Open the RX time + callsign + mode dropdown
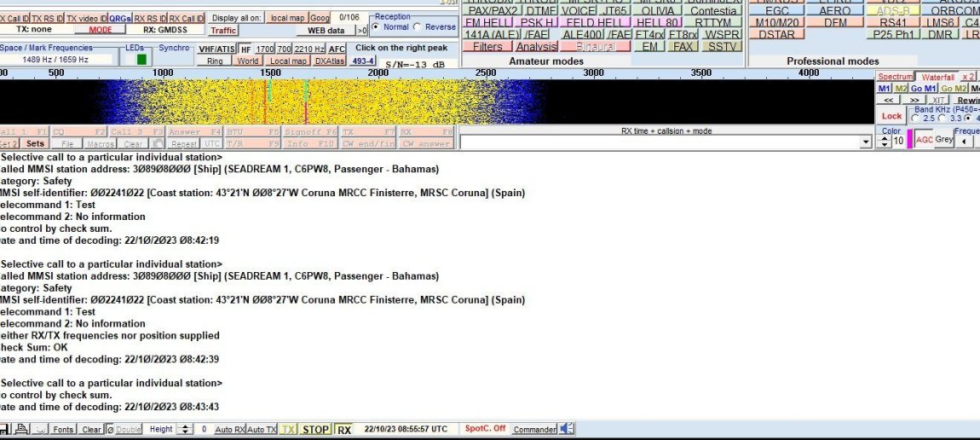This screenshot has height=440, width=980. click(x=866, y=142)
